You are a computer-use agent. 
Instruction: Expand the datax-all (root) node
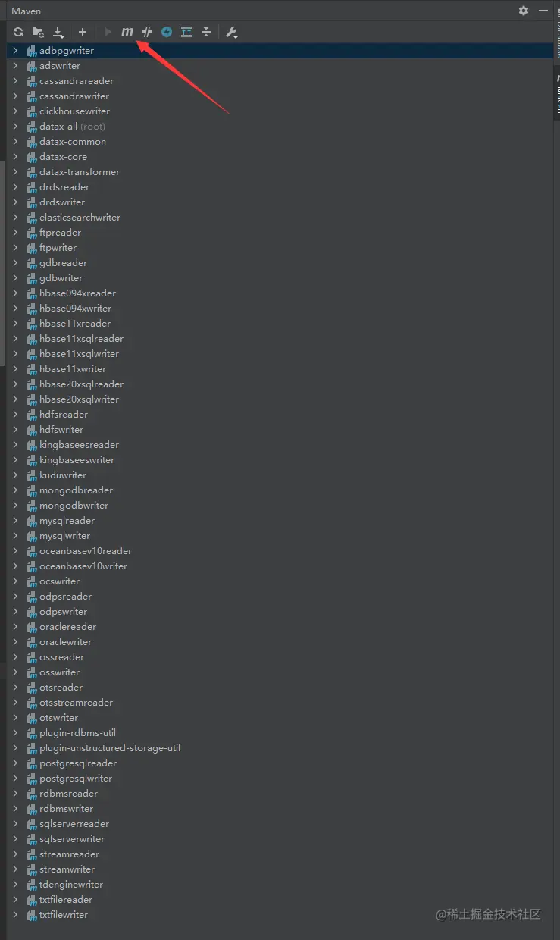click(x=15, y=127)
